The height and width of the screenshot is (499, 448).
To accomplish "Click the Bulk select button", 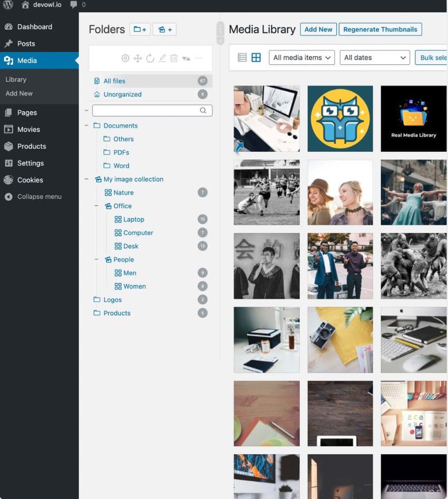I will coord(431,57).
